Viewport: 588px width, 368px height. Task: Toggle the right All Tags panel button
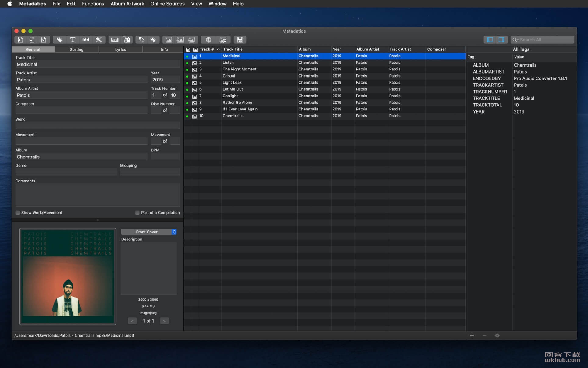501,40
